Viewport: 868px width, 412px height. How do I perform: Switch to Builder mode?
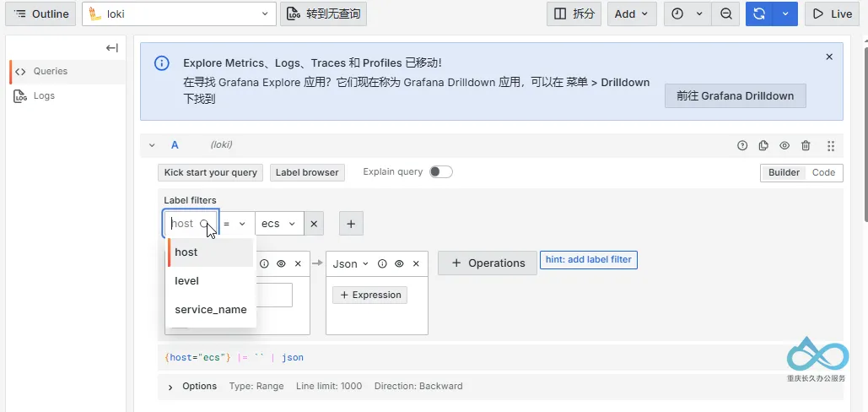[784, 173]
